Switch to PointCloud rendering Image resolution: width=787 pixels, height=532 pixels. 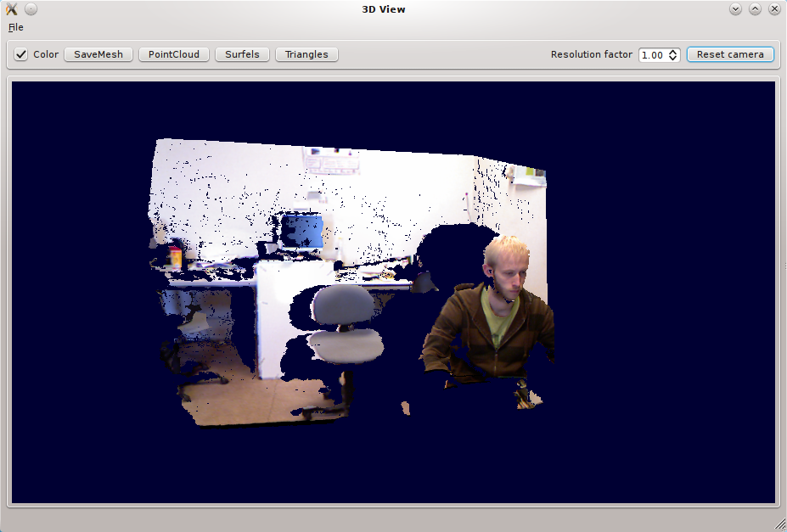coord(174,54)
